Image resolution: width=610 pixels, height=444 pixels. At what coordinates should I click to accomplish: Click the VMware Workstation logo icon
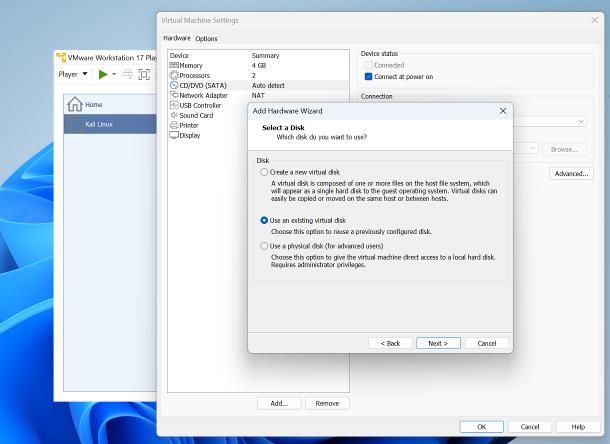61,58
